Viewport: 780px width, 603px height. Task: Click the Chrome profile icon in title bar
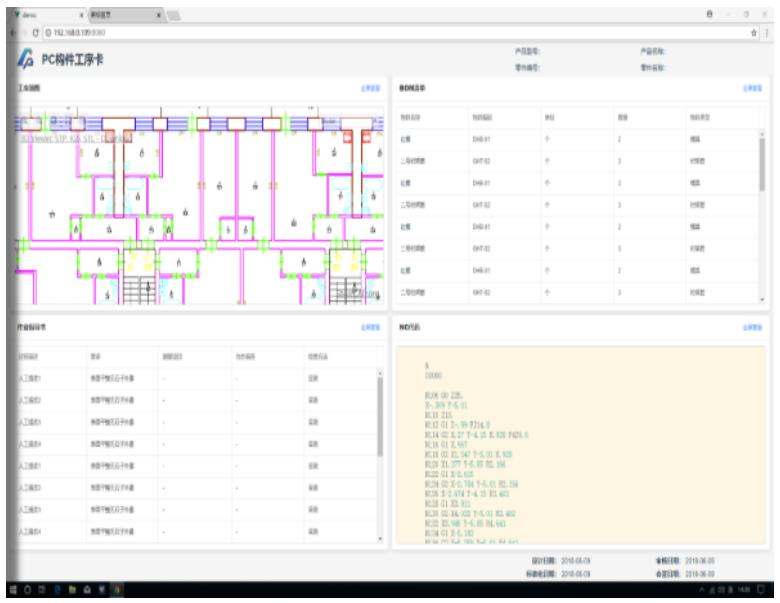point(710,15)
